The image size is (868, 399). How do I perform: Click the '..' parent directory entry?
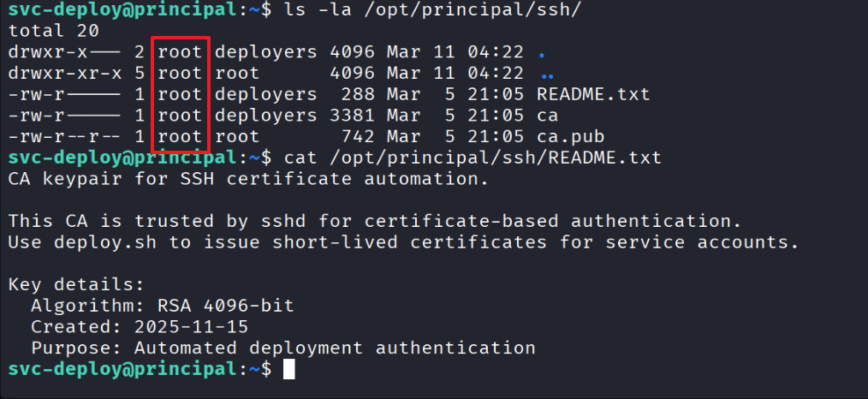pyautogui.click(x=547, y=74)
